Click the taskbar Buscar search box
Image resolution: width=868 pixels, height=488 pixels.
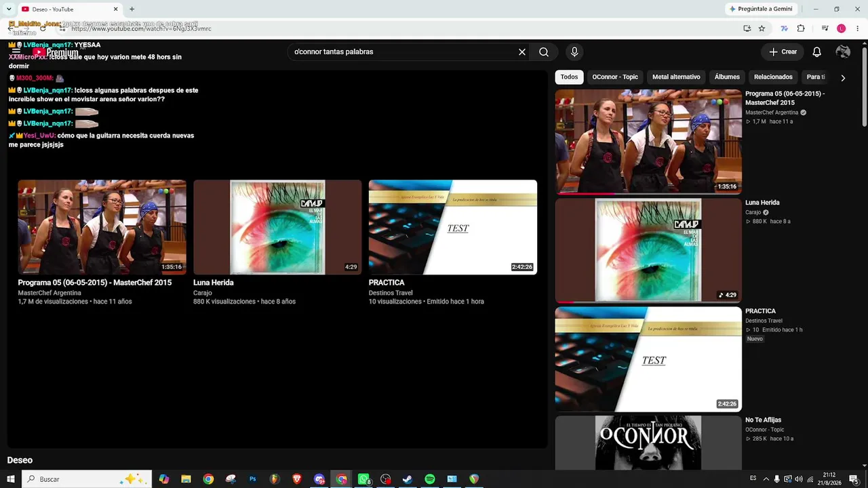pos(87,479)
